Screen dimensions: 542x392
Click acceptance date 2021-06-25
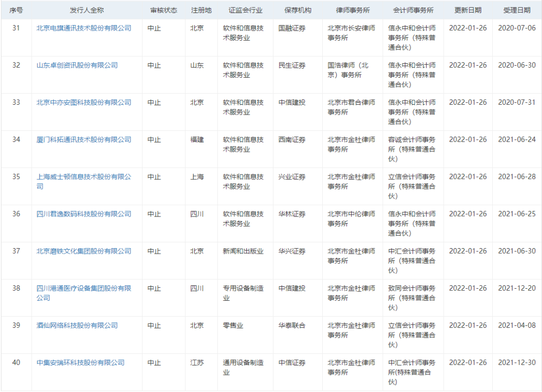point(517,214)
